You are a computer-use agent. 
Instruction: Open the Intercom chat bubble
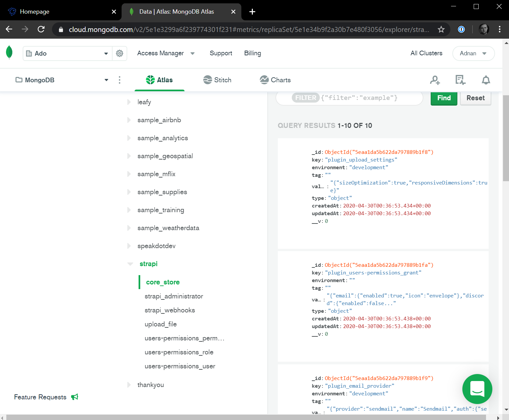coord(477,389)
